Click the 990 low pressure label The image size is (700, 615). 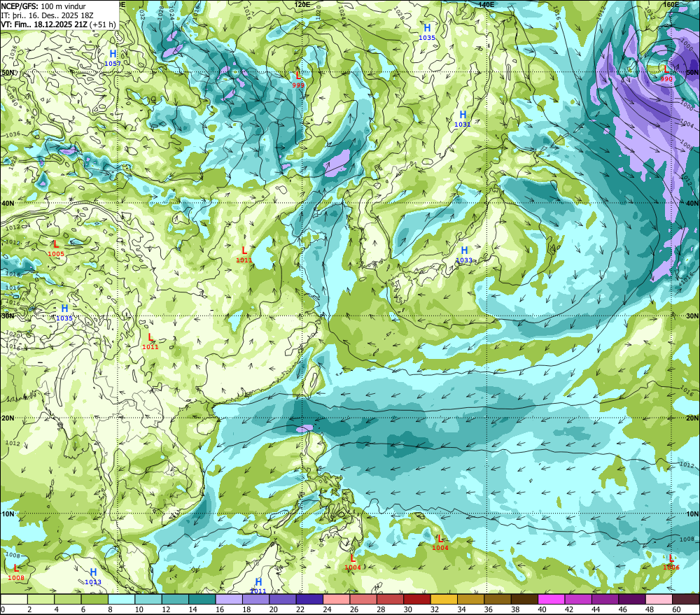point(666,73)
